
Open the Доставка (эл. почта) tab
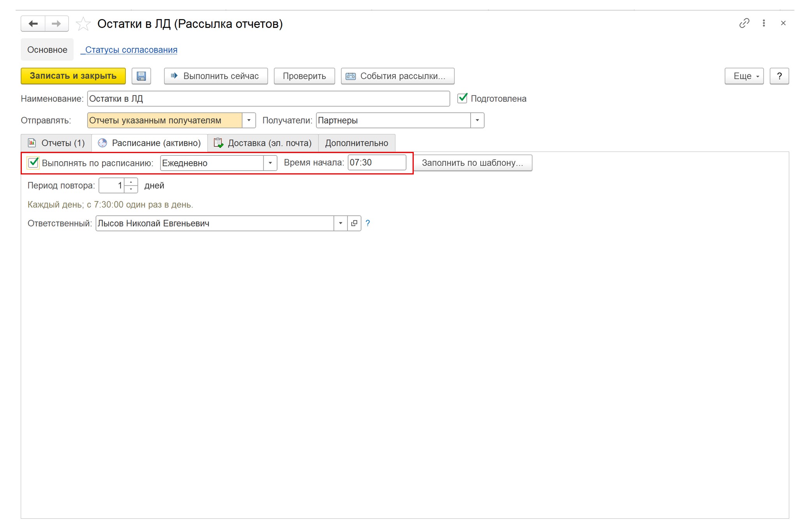pos(263,143)
